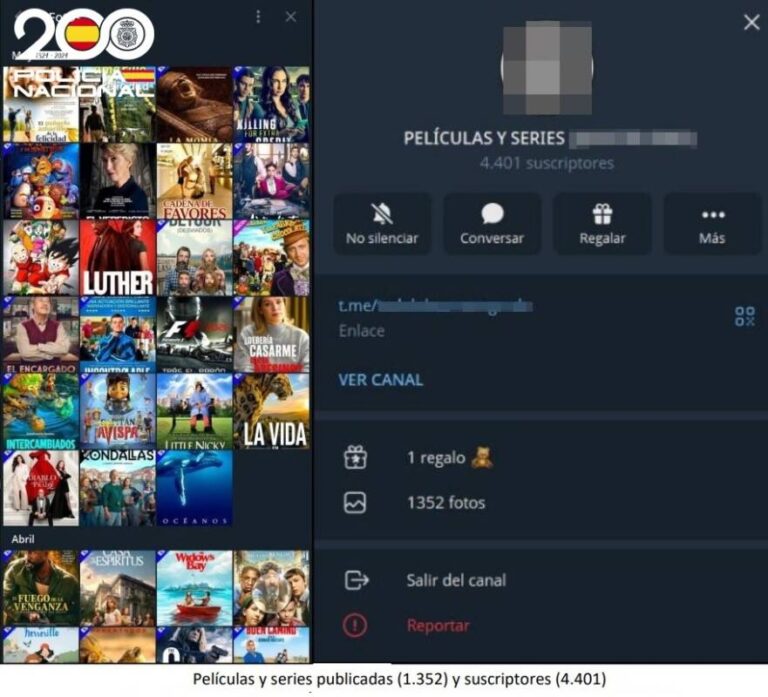
Task: Open the El Encargado poster
Action: (41, 335)
